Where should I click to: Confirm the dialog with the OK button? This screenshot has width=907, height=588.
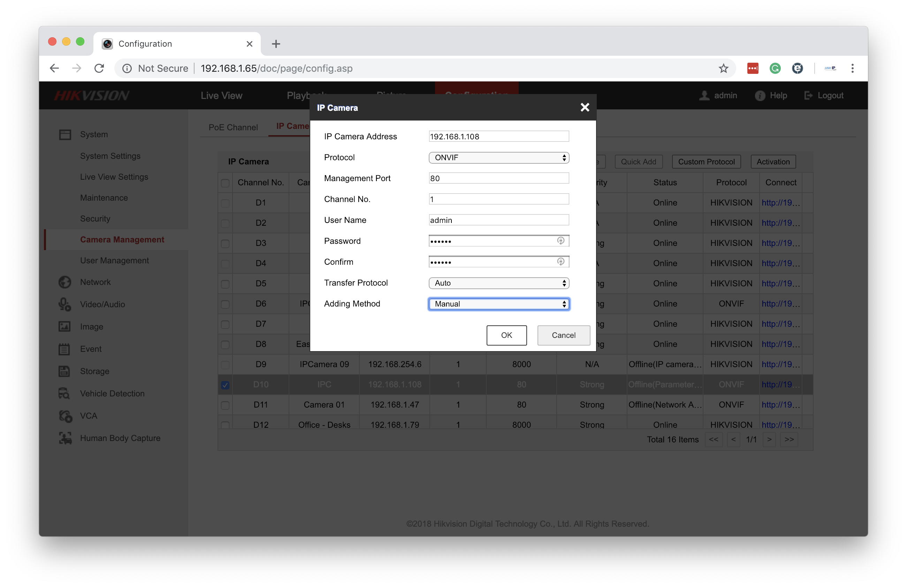pyautogui.click(x=506, y=335)
